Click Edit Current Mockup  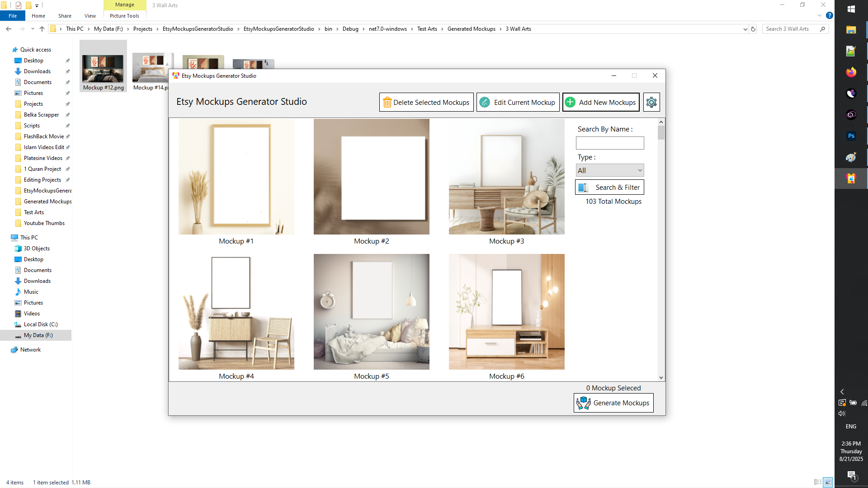click(518, 102)
